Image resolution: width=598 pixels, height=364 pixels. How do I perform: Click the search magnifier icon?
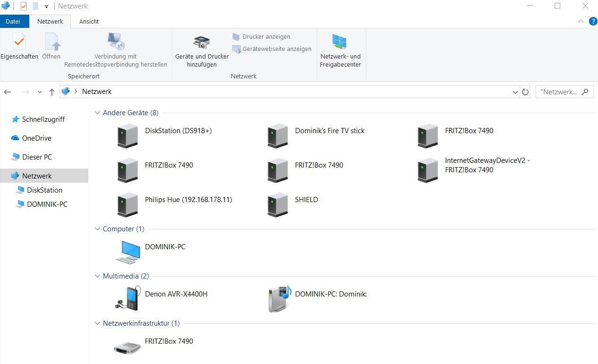pos(585,92)
